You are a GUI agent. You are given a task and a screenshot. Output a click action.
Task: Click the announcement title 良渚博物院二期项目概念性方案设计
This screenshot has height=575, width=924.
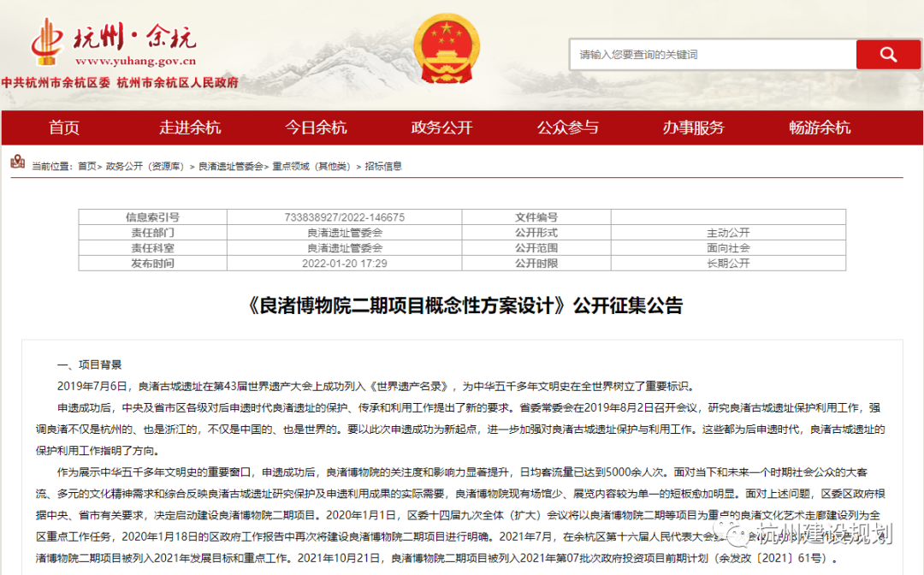(x=406, y=305)
